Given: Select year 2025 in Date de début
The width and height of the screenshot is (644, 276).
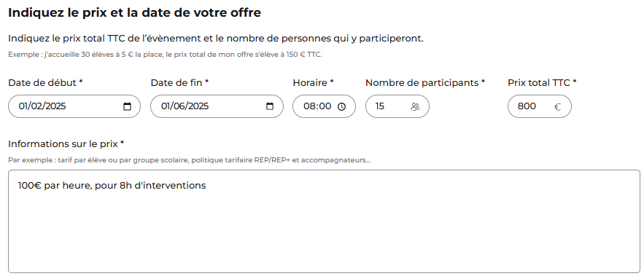Looking at the screenshot, I should coord(55,106).
